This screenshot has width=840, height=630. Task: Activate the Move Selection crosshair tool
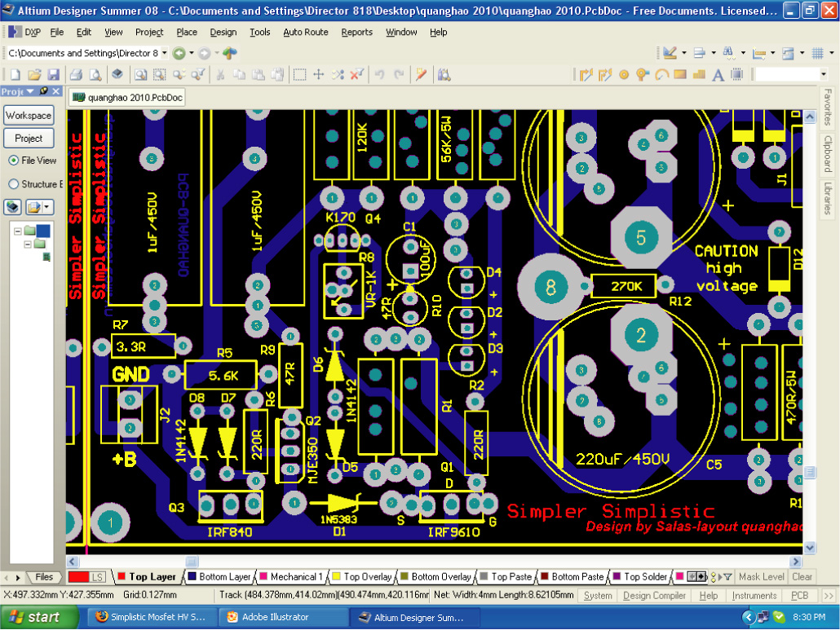(319, 75)
